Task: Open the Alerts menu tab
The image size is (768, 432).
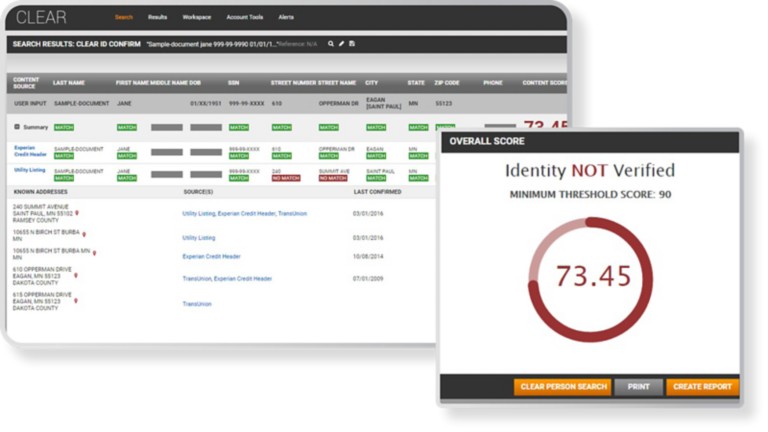Action: [x=286, y=17]
